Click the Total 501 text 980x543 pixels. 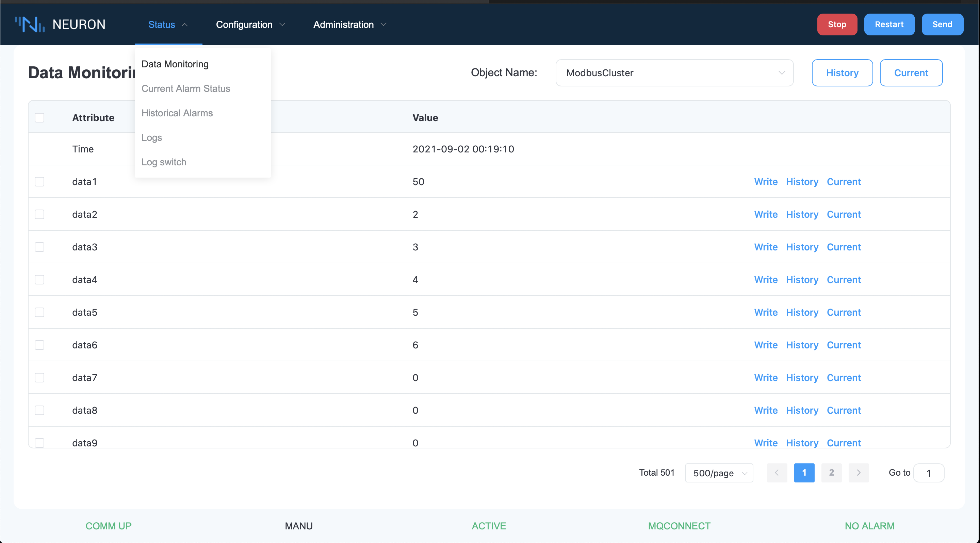[x=657, y=473]
